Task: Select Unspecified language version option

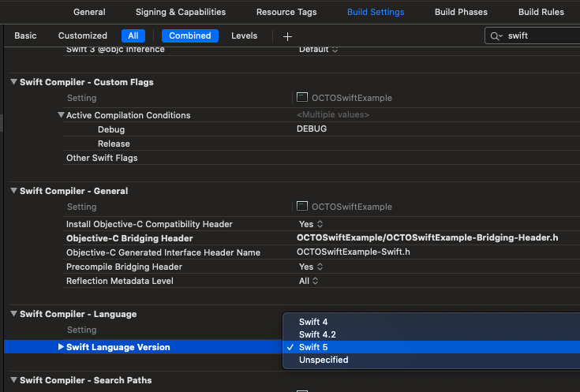Action: (x=323, y=360)
